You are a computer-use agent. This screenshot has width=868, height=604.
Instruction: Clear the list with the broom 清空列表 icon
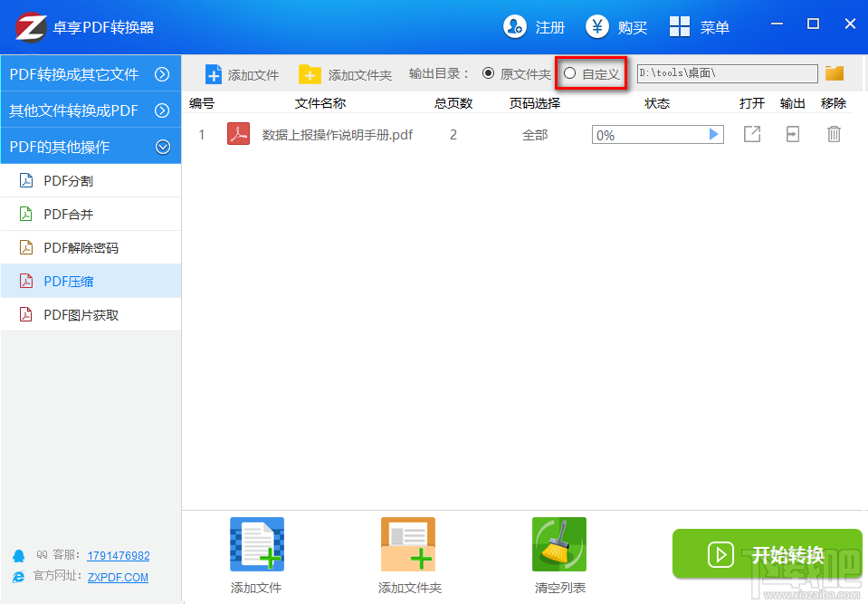pyautogui.click(x=559, y=544)
